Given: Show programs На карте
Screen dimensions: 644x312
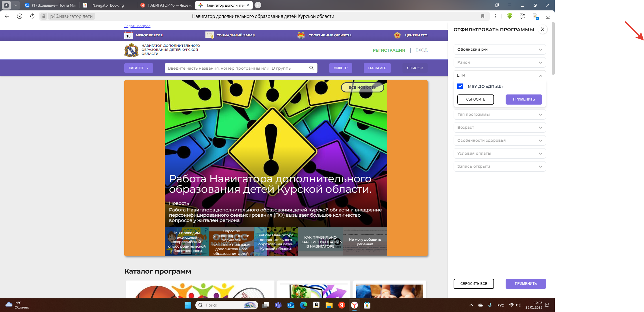Looking at the screenshot, I should [377, 68].
